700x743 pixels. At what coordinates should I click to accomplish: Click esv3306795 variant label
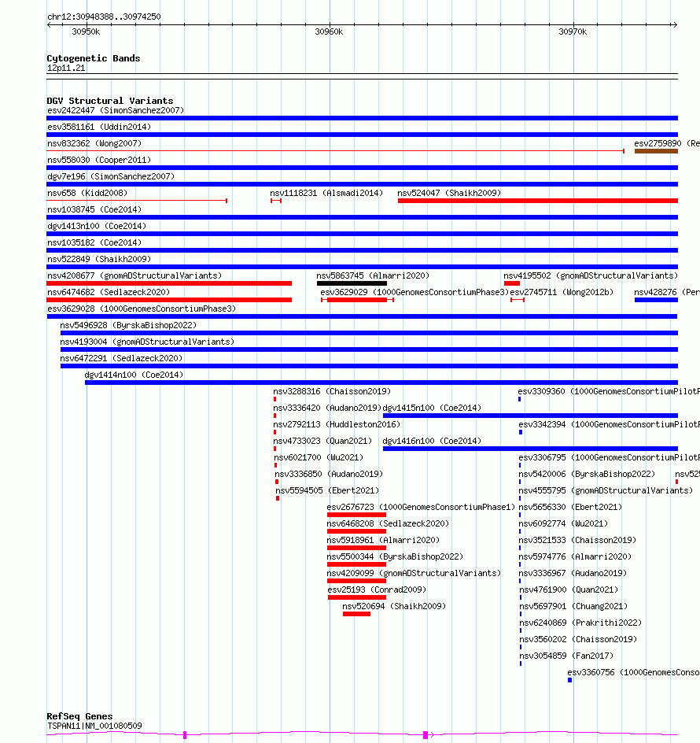coord(609,458)
